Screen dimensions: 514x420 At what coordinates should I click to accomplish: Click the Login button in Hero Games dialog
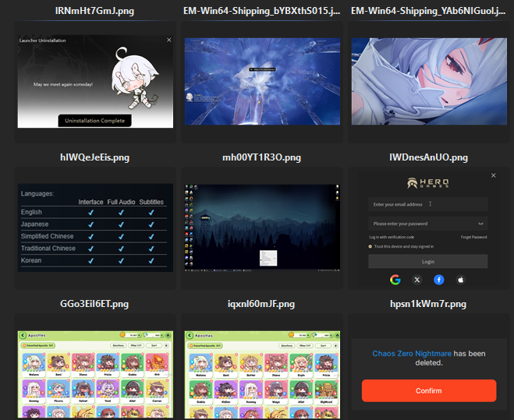click(x=427, y=262)
